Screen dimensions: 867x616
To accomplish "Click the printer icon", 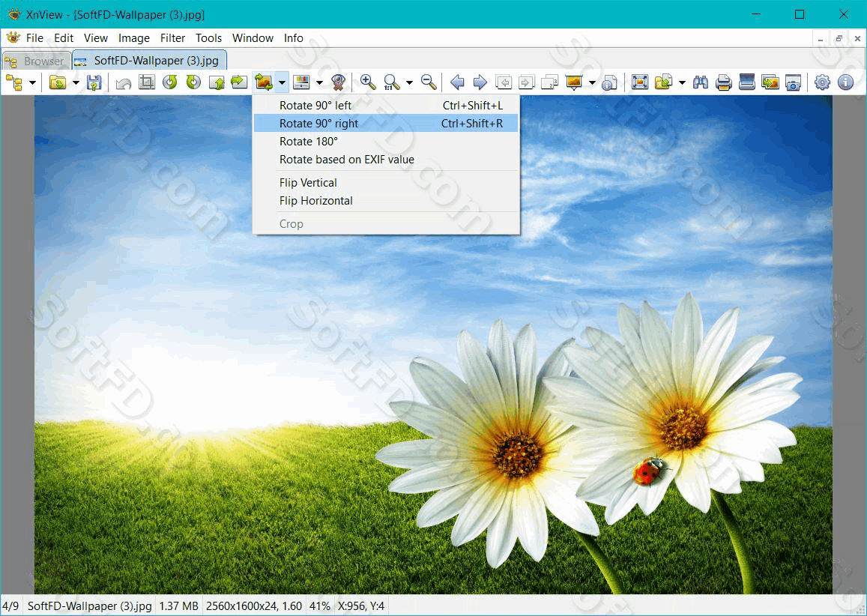I will (724, 82).
